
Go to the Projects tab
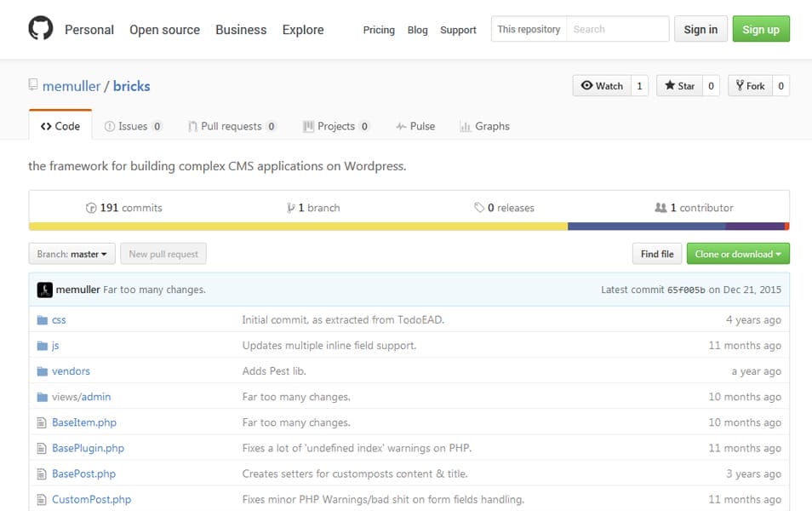(x=336, y=126)
